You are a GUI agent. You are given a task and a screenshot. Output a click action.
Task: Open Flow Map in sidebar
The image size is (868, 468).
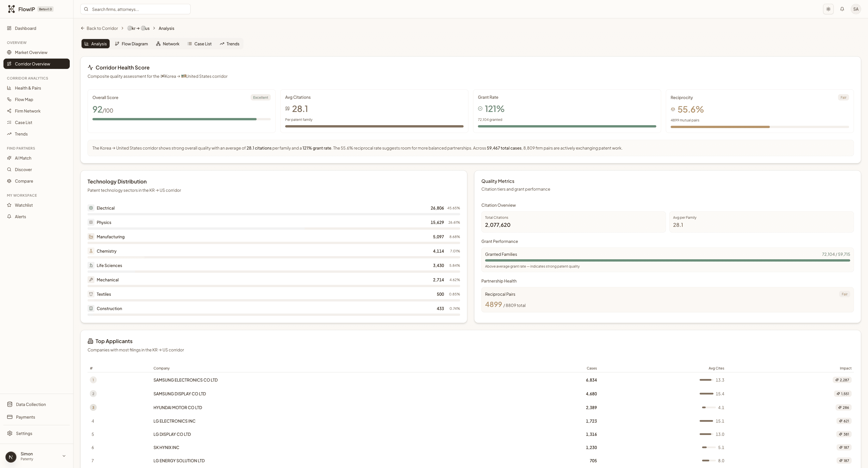click(24, 99)
